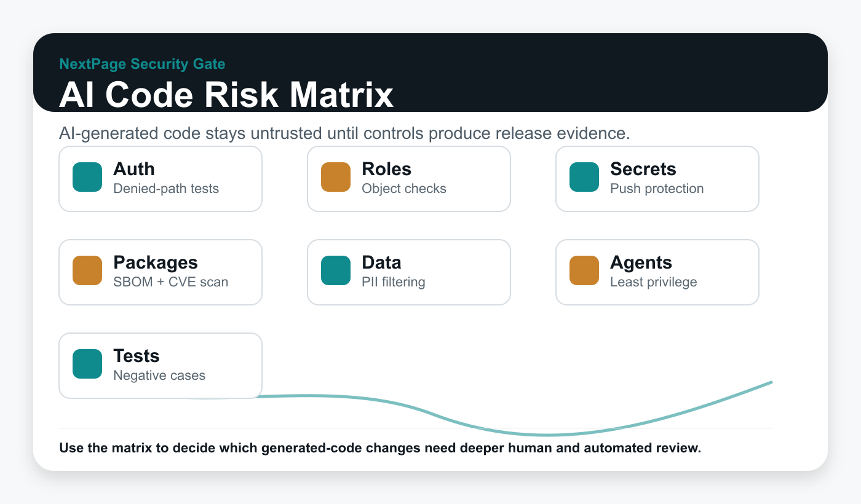Click the 'Push protection' subtitle

pyautogui.click(x=657, y=189)
